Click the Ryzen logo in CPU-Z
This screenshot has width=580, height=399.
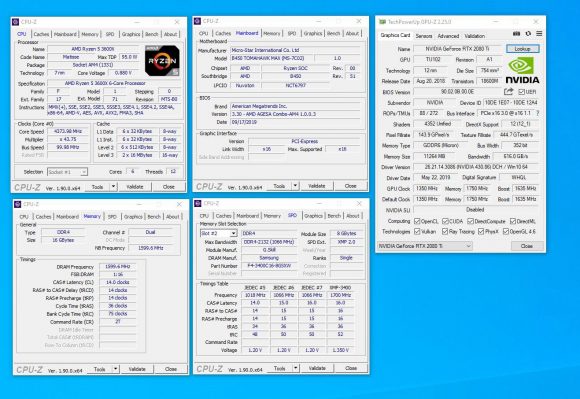(x=162, y=61)
